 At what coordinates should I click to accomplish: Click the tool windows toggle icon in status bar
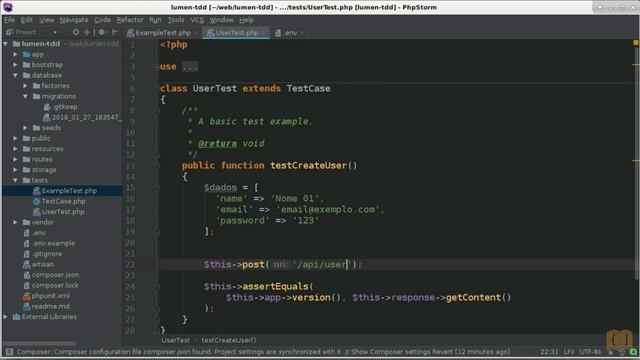click(9, 351)
